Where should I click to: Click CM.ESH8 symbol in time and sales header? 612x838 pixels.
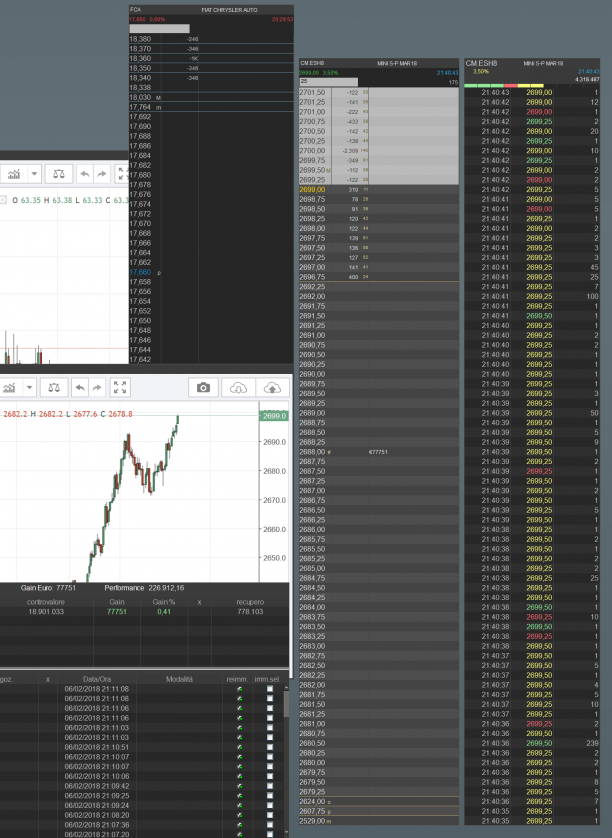481,63
